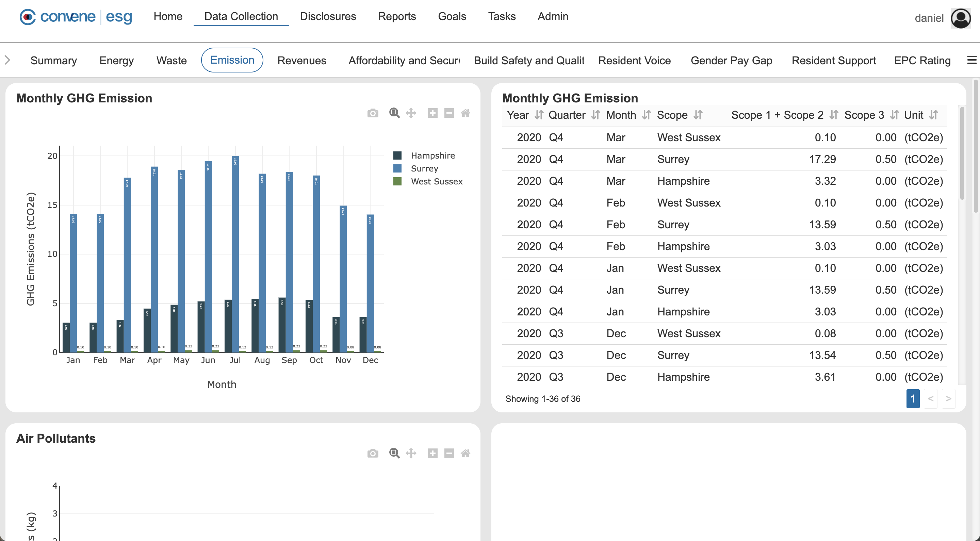This screenshot has height=541, width=980.
Task: Click zoom in plus icon on GHG chart
Action: coord(432,113)
